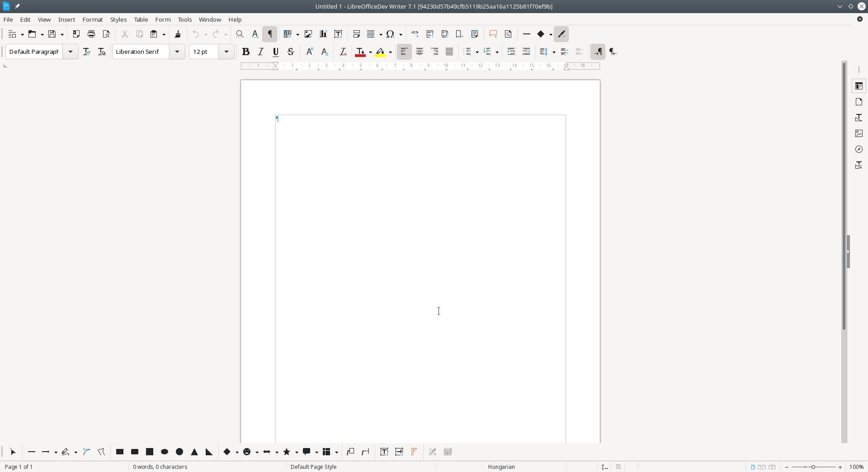Enable Justified paragraph alignment
The image size is (868, 472).
click(449, 52)
